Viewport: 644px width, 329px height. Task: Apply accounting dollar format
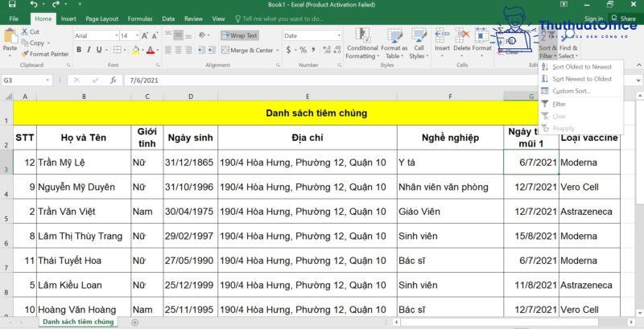(289, 50)
